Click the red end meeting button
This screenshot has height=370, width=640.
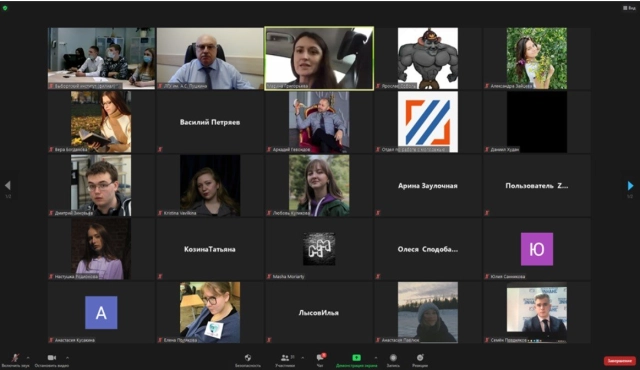(x=620, y=361)
